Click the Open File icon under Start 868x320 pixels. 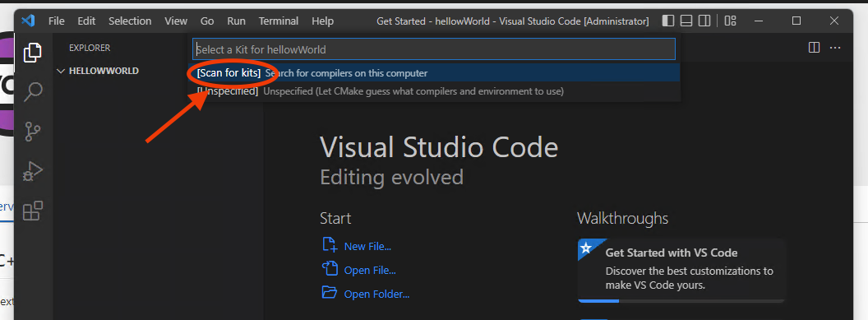[x=330, y=269]
